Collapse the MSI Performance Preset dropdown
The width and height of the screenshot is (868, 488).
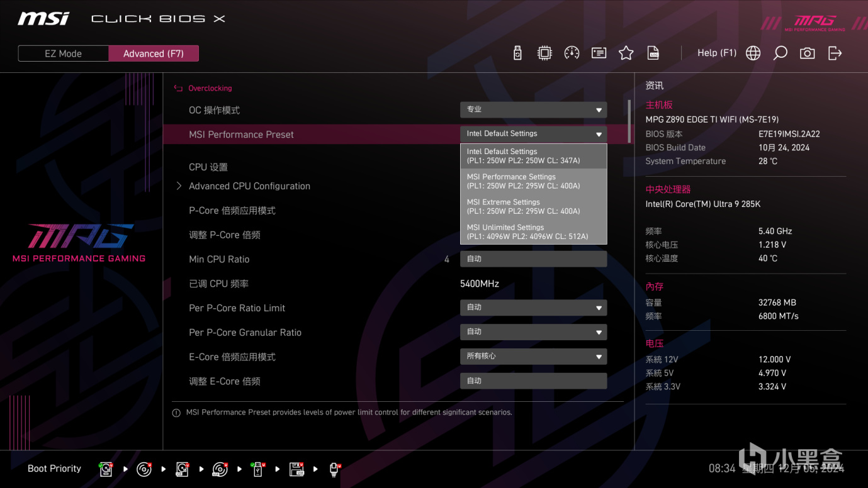tap(534, 134)
